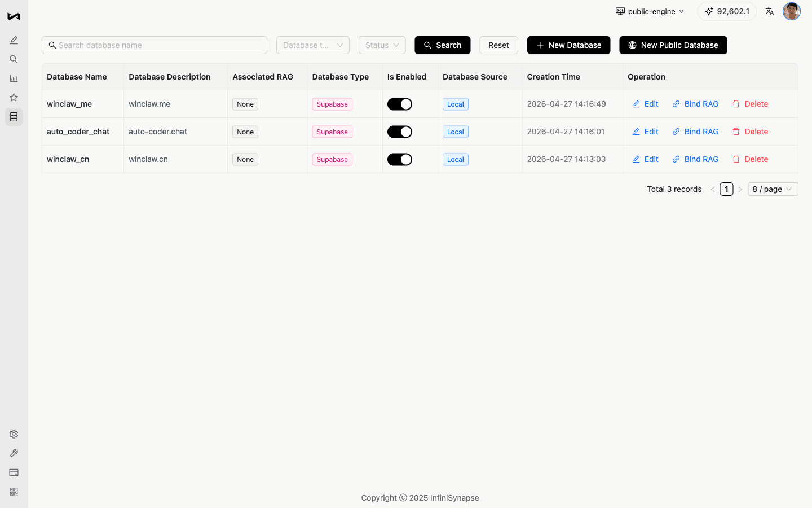Toggle the enabled switch for winclaw_cn
This screenshot has width=812, height=508.
click(400, 159)
